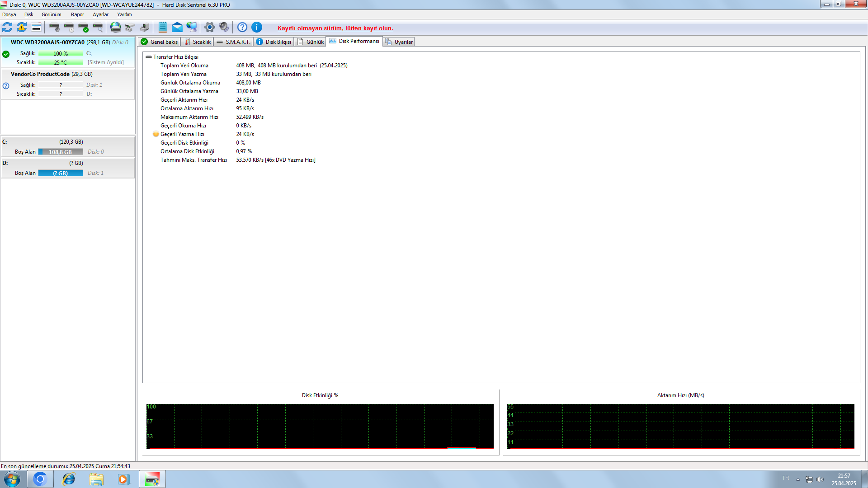The height and width of the screenshot is (488, 868).
Task: Click the blue question mark help icon
Action: (x=242, y=28)
